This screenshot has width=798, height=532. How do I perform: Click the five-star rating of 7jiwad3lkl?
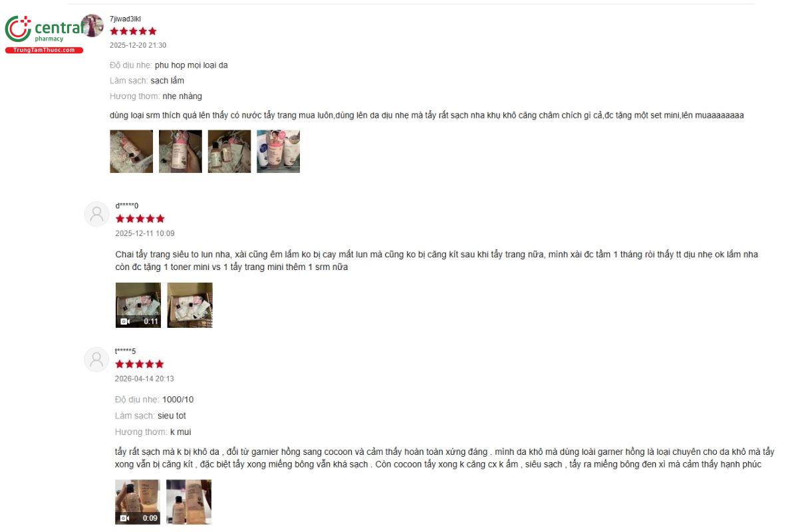click(x=133, y=31)
